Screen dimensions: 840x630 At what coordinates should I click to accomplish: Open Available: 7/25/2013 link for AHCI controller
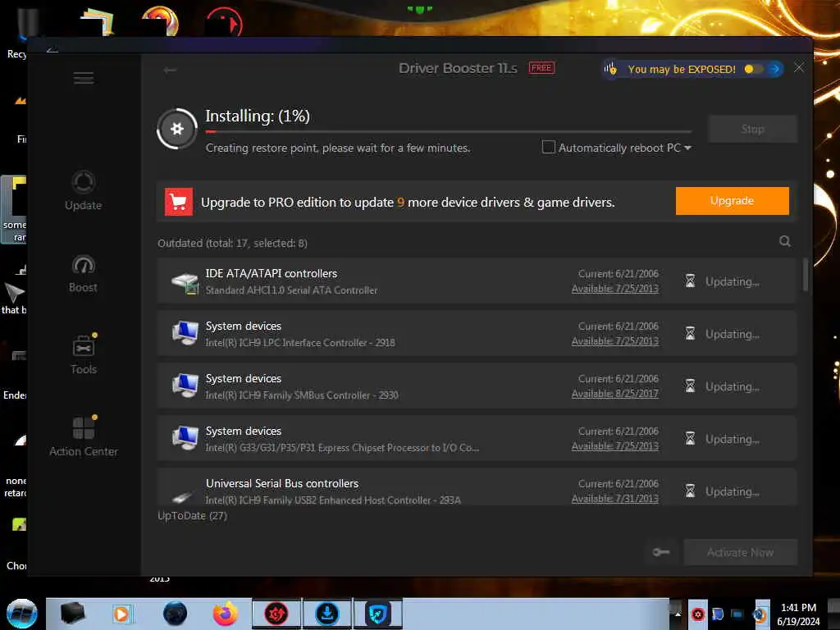coord(614,289)
